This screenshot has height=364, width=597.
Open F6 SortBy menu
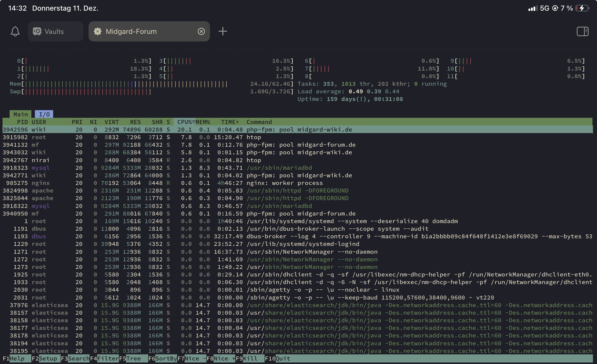click(x=166, y=358)
